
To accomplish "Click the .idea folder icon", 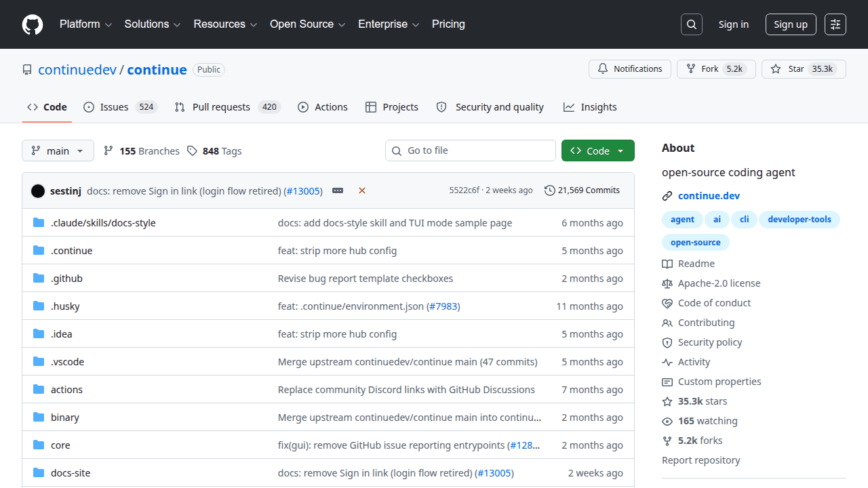I will point(39,334).
